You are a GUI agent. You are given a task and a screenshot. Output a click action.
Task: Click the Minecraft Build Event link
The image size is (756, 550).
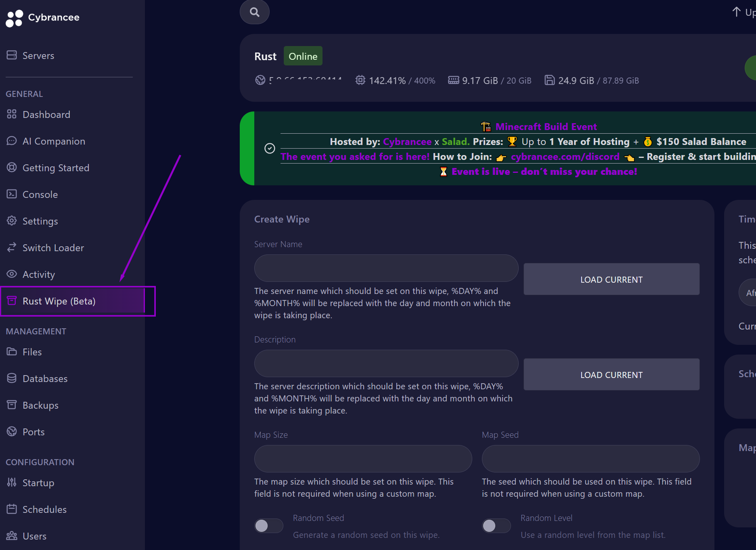pyautogui.click(x=546, y=126)
